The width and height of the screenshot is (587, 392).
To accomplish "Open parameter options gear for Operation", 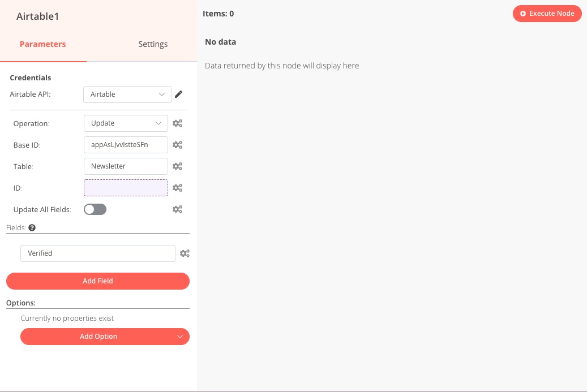I will pyautogui.click(x=177, y=123).
